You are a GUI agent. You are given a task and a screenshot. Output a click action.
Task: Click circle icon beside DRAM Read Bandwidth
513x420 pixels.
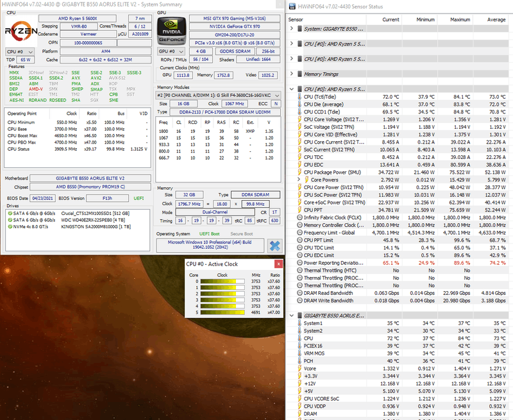(x=299, y=293)
